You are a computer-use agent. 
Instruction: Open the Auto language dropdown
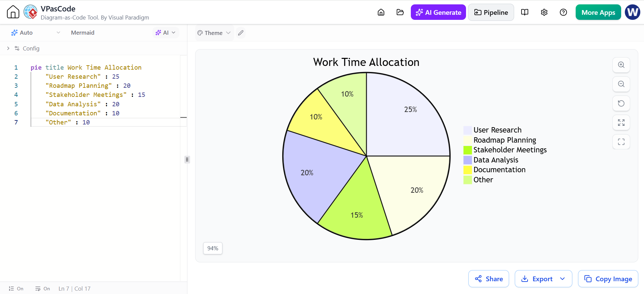[x=35, y=33]
